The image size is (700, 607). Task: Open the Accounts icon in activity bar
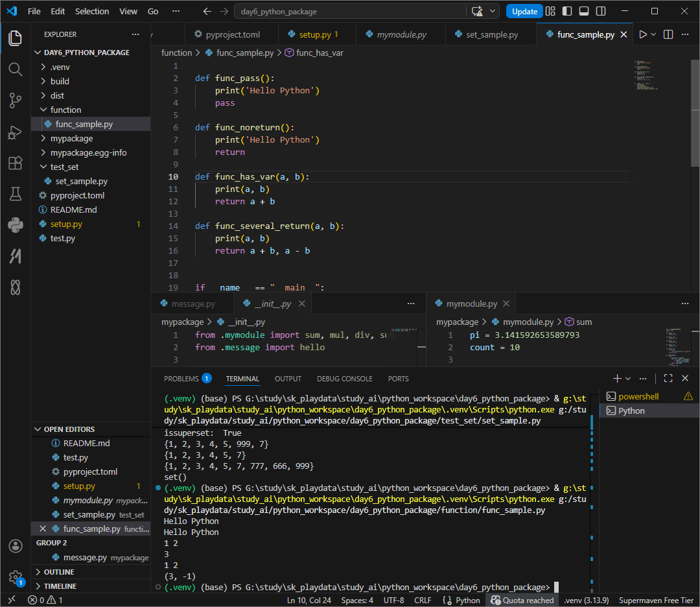tap(15, 546)
